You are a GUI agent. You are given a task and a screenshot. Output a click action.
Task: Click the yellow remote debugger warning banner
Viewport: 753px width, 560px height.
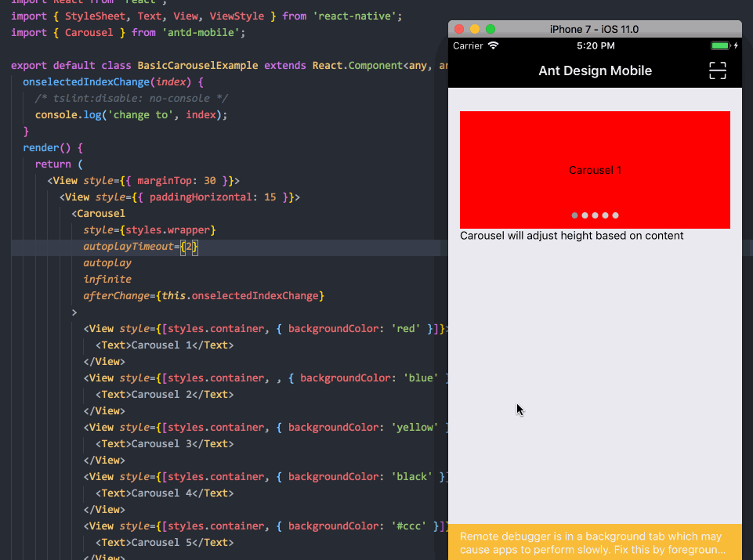click(595, 542)
